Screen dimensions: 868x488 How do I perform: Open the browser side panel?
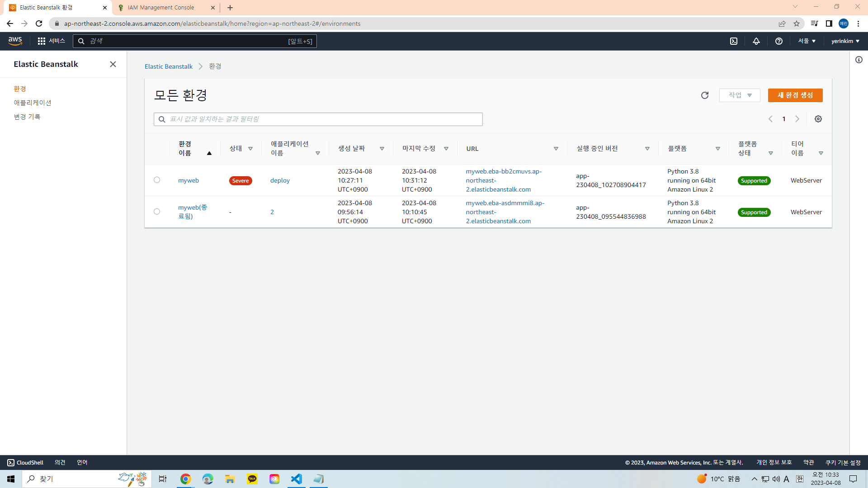click(x=829, y=23)
